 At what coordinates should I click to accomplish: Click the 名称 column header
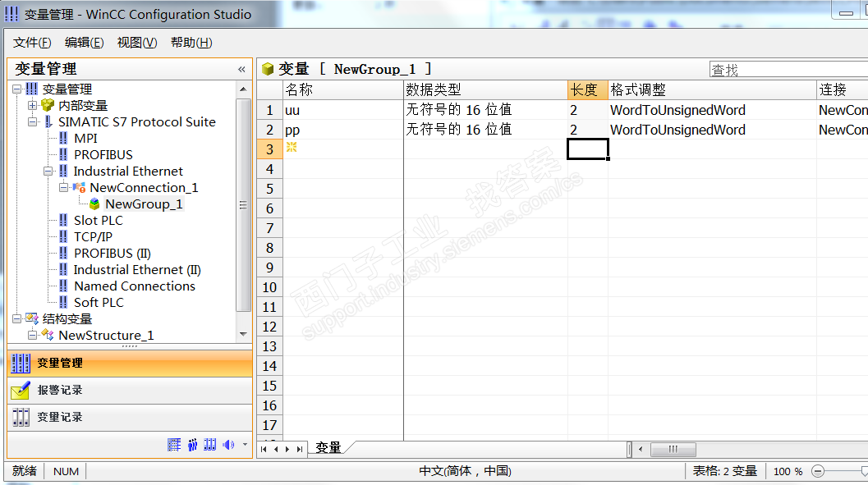pyautogui.click(x=343, y=89)
